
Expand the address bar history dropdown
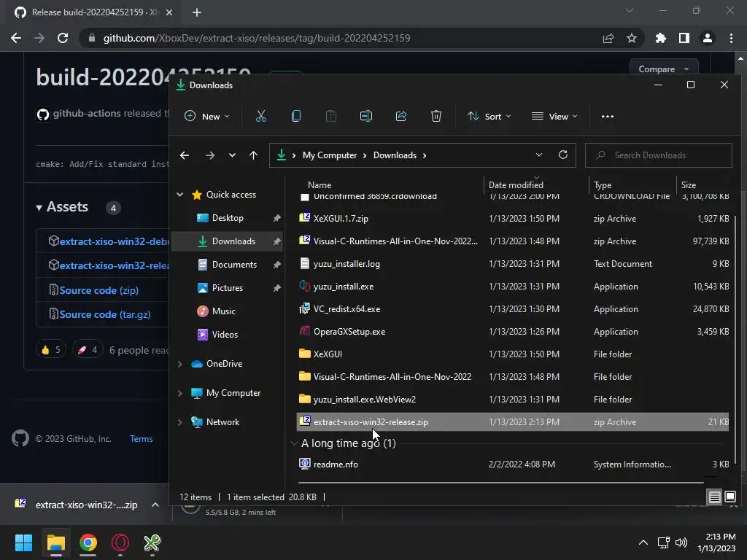539,155
